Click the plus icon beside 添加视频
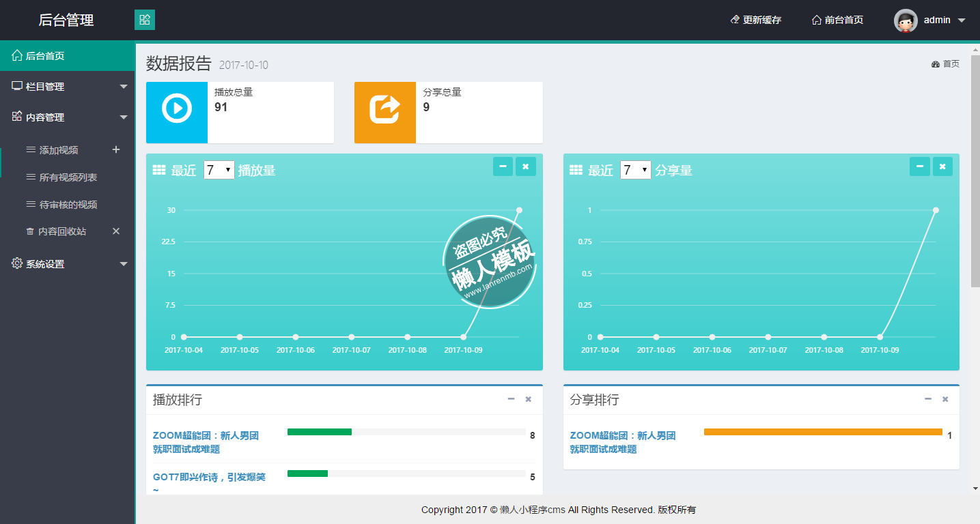 click(116, 149)
